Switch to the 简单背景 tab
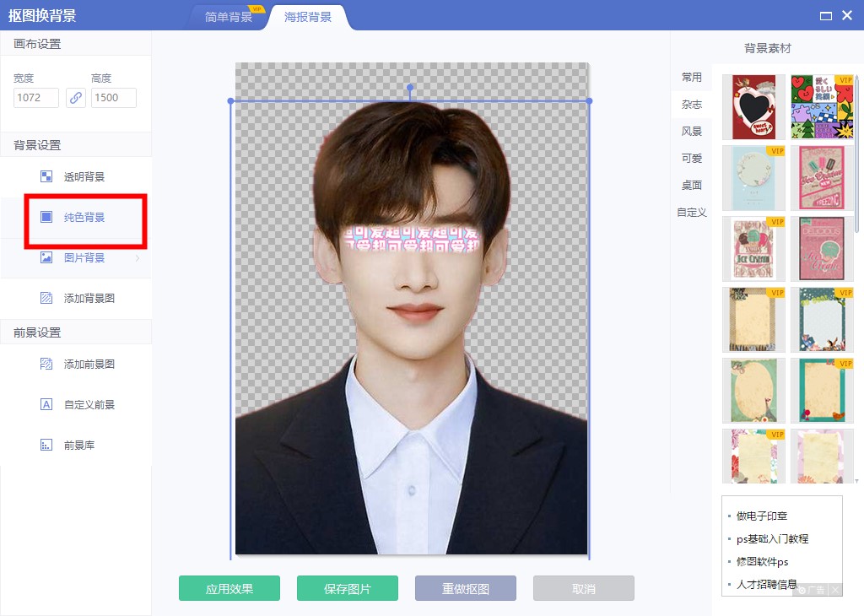Viewport: 864px width, 616px height. [x=229, y=17]
